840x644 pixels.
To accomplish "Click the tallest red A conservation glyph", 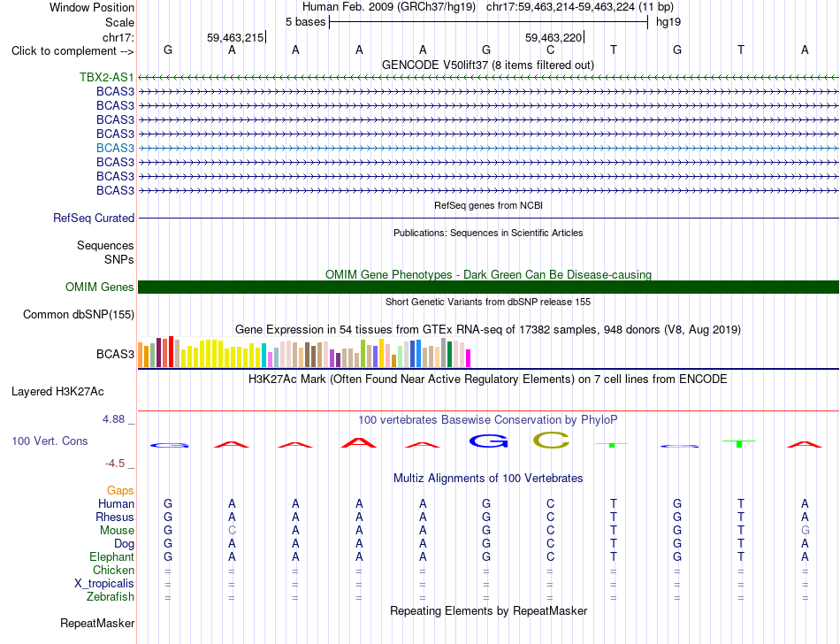I will pos(359,443).
